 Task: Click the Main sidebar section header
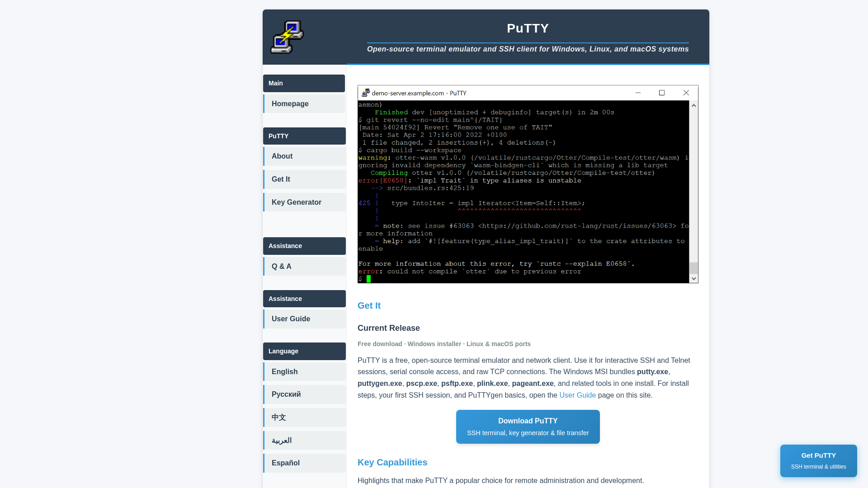pos(304,84)
